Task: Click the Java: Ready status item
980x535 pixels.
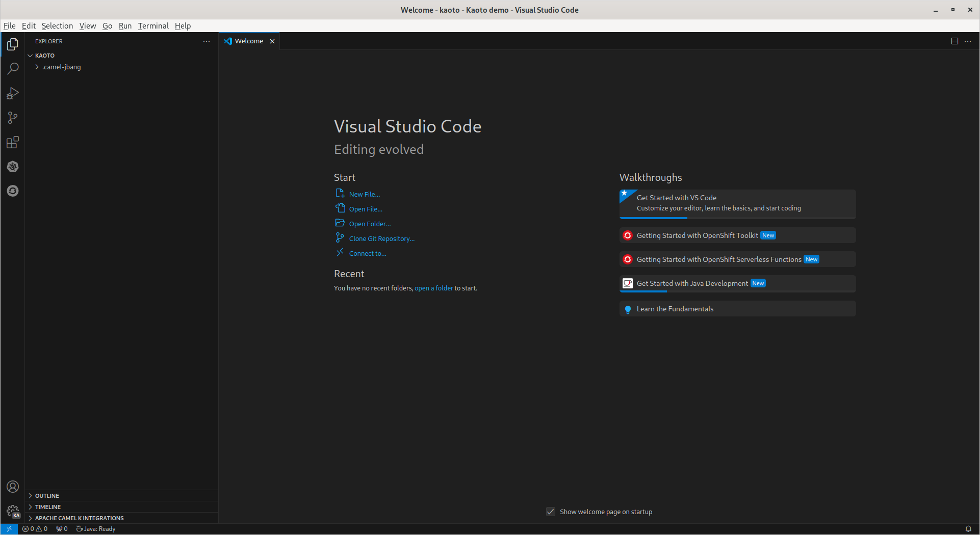Action: 96,529
